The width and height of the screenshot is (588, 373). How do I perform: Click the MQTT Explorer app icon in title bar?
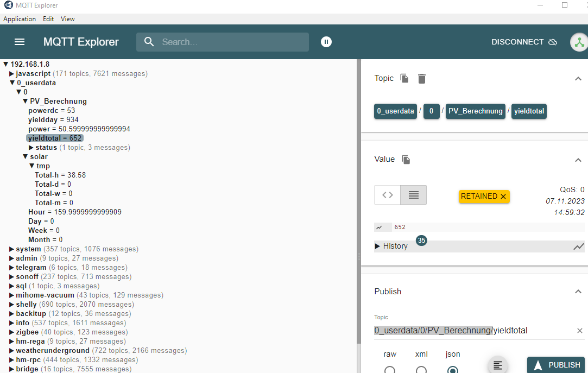point(8,5)
